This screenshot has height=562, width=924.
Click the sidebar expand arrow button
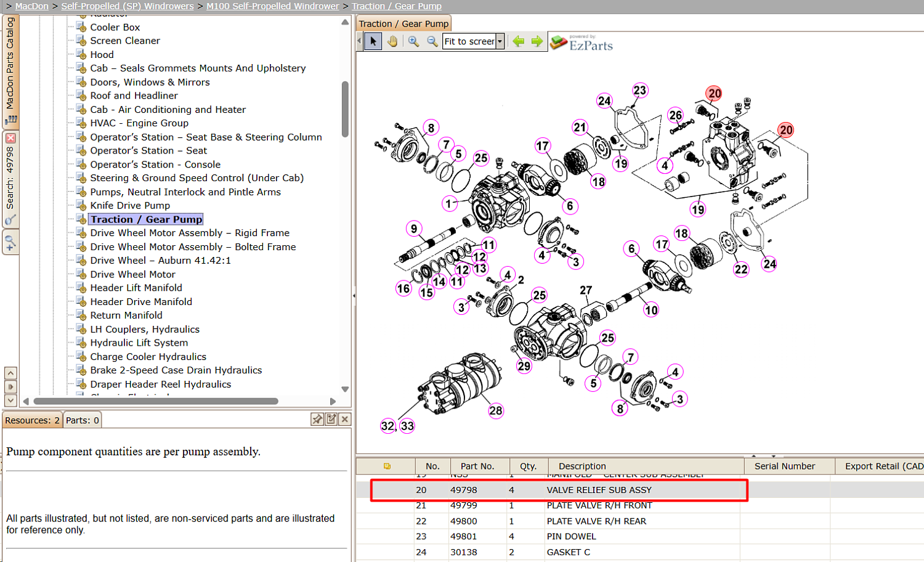pyautogui.click(x=10, y=387)
